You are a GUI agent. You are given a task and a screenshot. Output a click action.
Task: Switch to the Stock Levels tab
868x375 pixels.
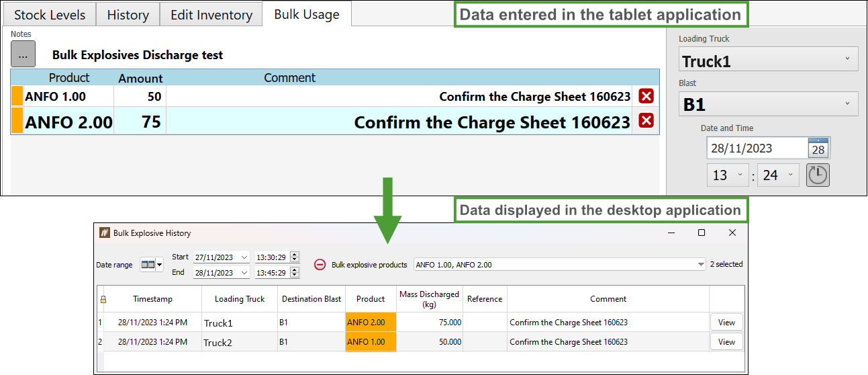[x=50, y=14]
